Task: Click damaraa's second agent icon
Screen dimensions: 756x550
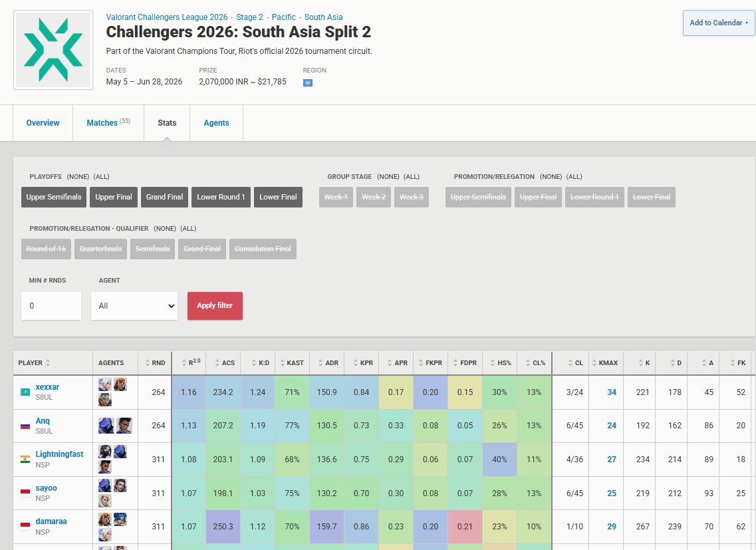Action: [x=120, y=519]
